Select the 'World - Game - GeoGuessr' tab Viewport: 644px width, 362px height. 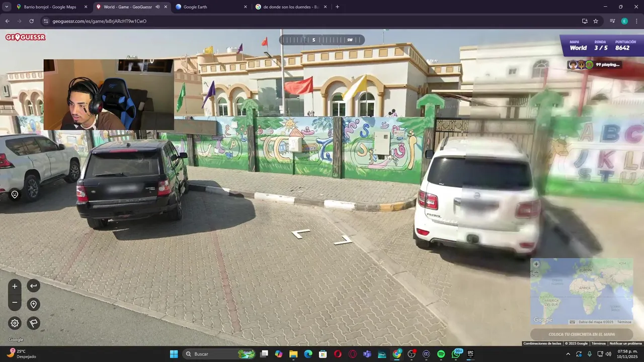pos(128,7)
